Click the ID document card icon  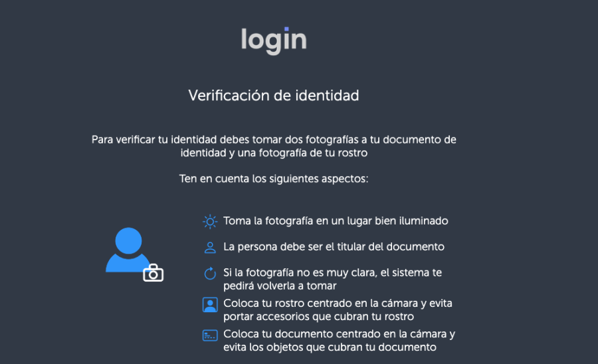point(210,335)
